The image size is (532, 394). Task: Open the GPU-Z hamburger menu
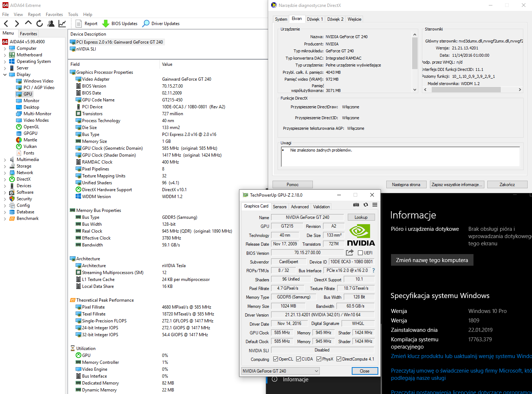click(x=375, y=205)
